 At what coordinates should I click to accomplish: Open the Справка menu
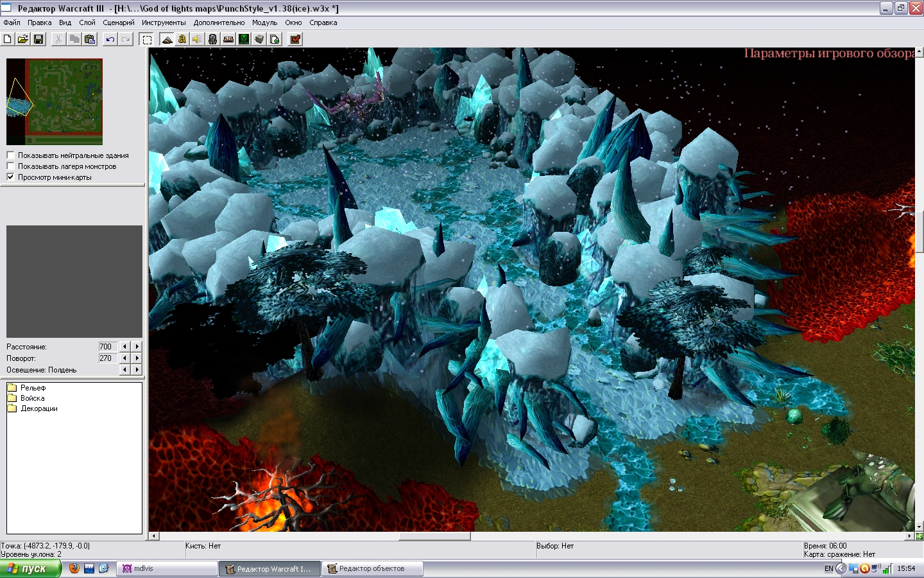click(323, 22)
